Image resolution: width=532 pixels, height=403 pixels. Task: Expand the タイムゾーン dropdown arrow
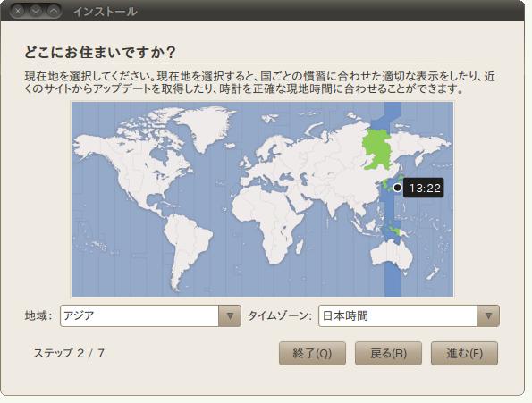488,316
